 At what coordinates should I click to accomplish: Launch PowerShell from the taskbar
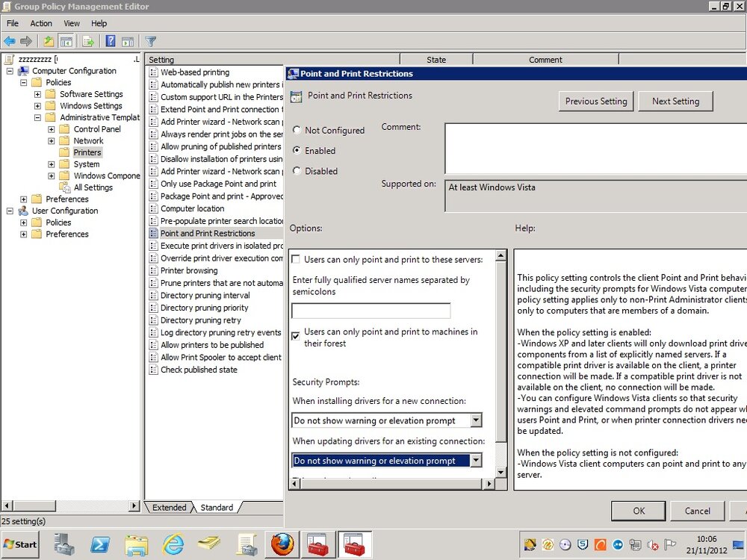tap(100, 544)
